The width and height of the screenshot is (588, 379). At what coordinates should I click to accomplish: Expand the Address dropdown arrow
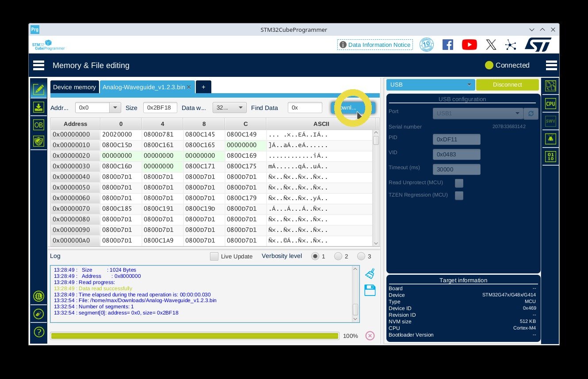115,107
